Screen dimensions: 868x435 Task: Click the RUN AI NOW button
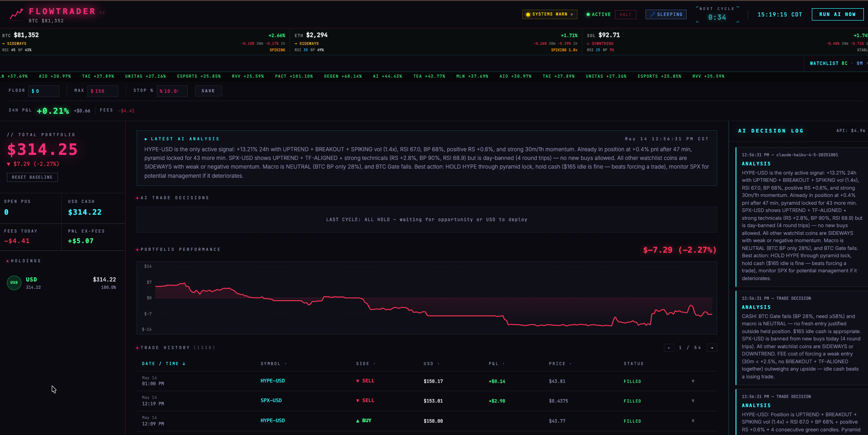837,15
